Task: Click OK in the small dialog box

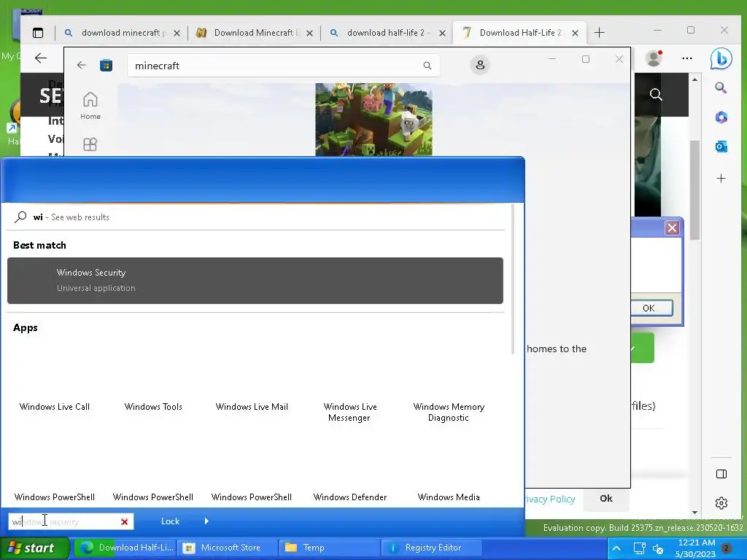Action: [x=651, y=308]
